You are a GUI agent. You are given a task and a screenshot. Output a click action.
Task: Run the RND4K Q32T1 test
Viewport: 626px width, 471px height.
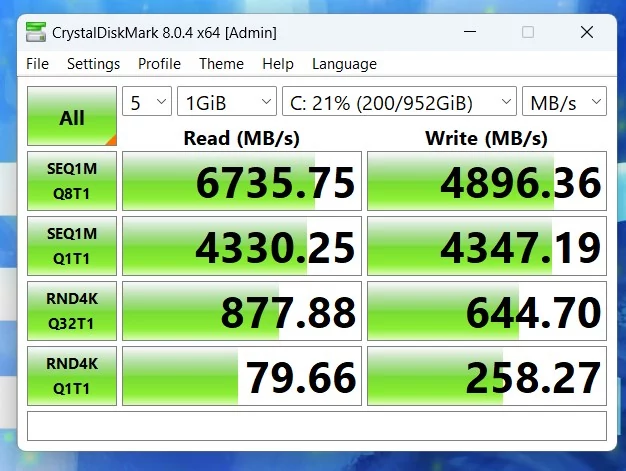click(72, 311)
